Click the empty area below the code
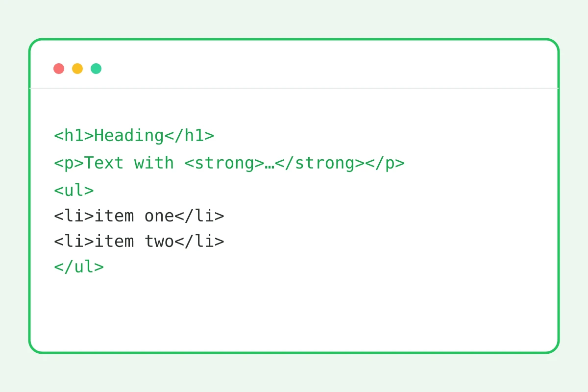588x392 pixels. 294,314
